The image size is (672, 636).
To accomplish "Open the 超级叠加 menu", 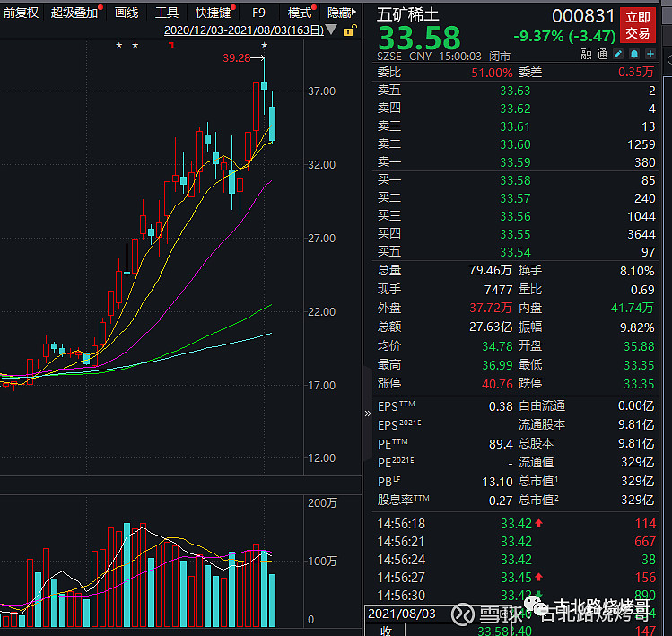I will (x=74, y=13).
